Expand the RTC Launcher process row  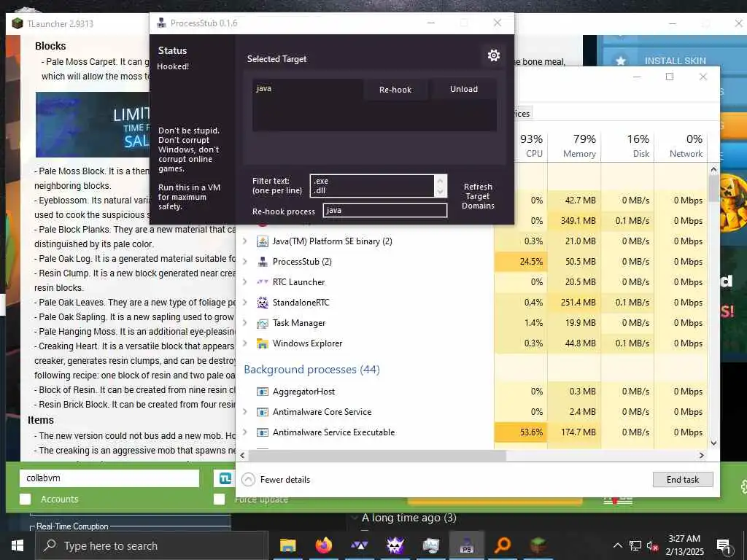coord(245,282)
